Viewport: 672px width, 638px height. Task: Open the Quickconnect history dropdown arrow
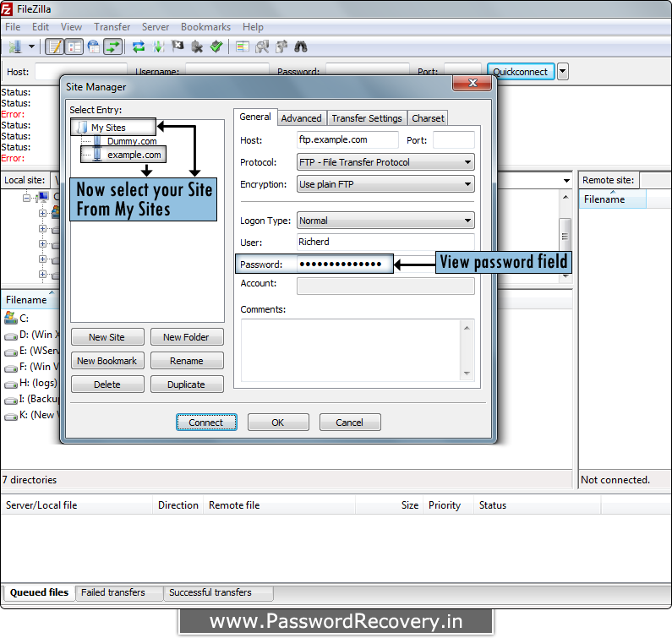[x=563, y=72]
